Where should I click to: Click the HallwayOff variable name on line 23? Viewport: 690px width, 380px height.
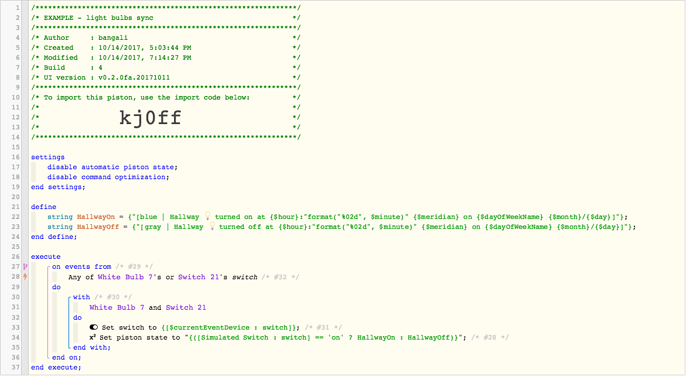98,227
